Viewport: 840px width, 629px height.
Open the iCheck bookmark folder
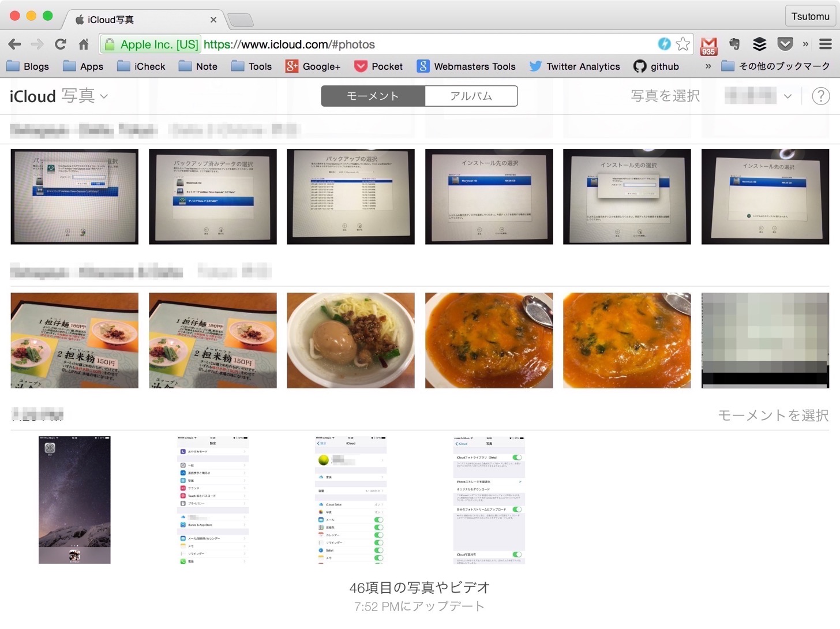(x=141, y=66)
